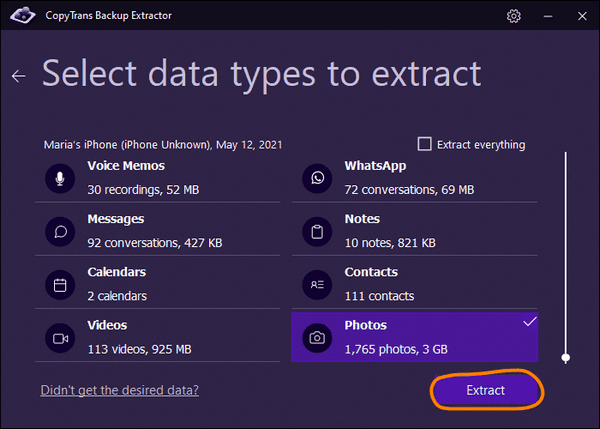The height and width of the screenshot is (429, 600).
Task: Select the Videos title
Action: point(107,325)
